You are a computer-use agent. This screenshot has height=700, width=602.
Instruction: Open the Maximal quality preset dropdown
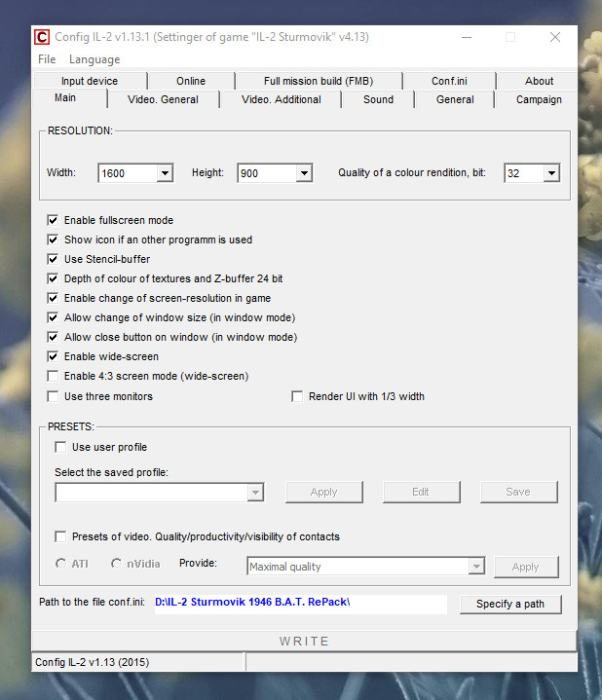pyautogui.click(x=476, y=567)
